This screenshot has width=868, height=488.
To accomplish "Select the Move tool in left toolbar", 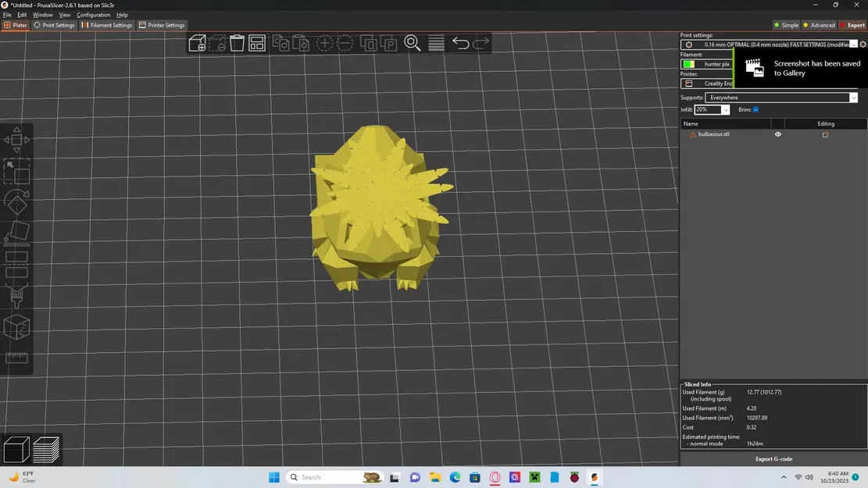I will [x=16, y=140].
